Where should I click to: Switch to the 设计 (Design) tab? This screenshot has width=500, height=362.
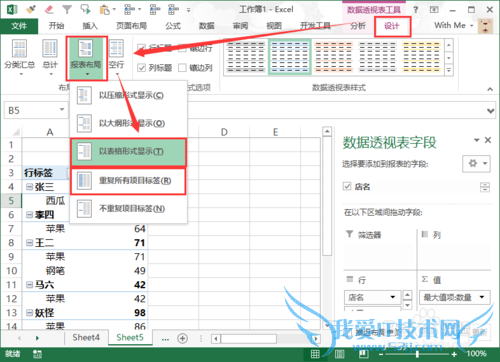[x=392, y=26]
